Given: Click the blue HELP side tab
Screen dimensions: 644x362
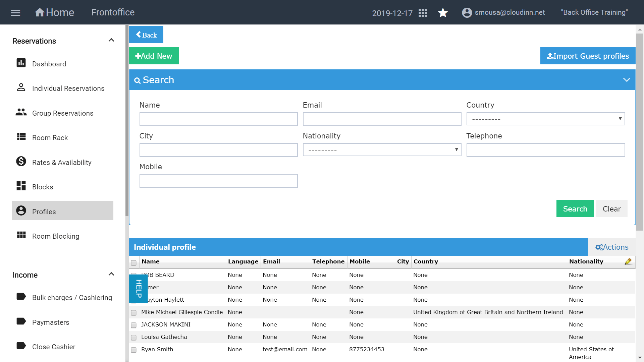Looking at the screenshot, I should (x=138, y=289).
